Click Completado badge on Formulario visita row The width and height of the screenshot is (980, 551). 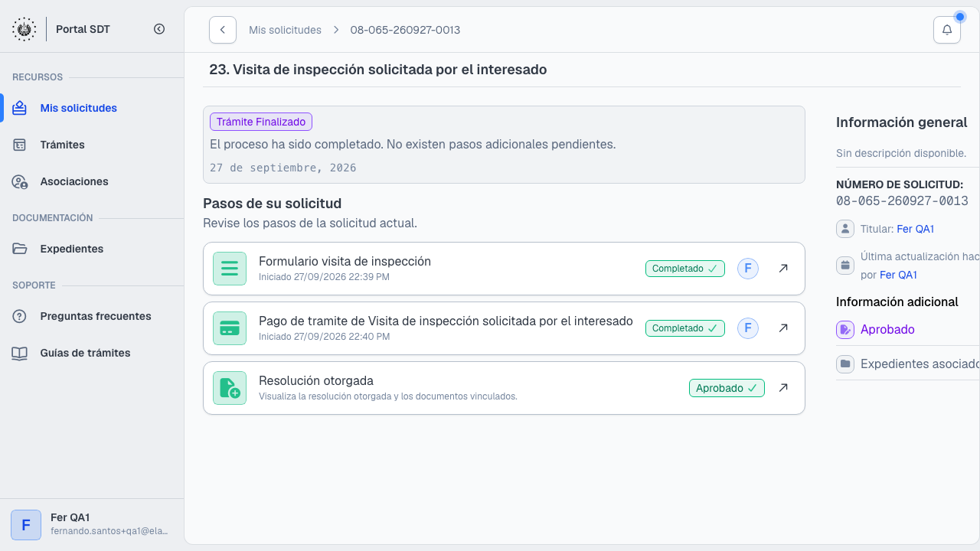point(685,269)
